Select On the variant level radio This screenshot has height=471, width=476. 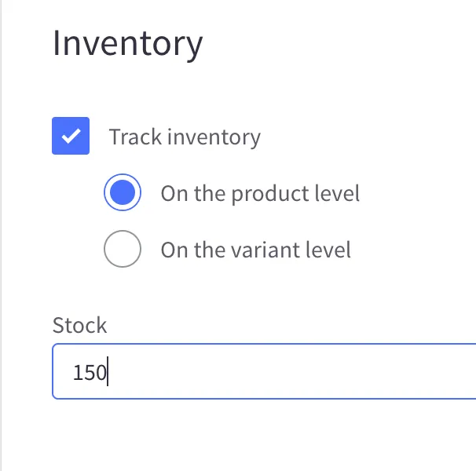point(123,250)
